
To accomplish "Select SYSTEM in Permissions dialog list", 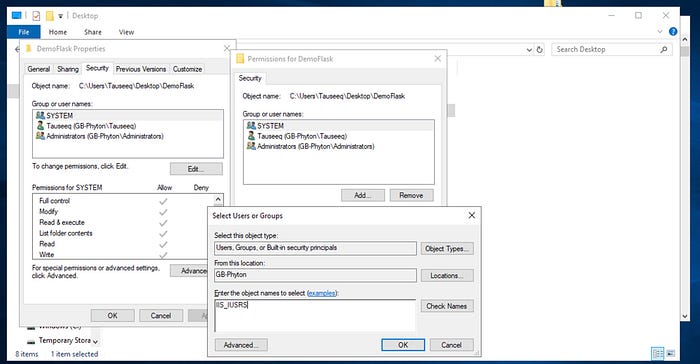I will click(x=339, y=126).
